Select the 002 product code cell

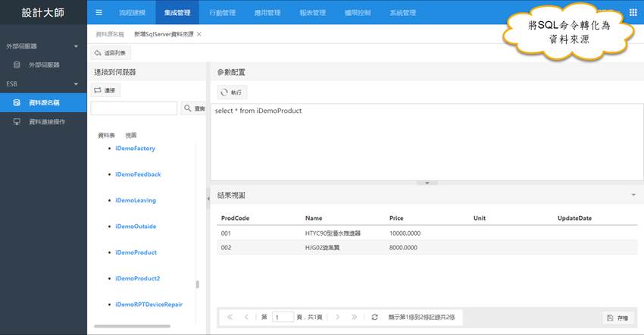(x=226, y=248)
